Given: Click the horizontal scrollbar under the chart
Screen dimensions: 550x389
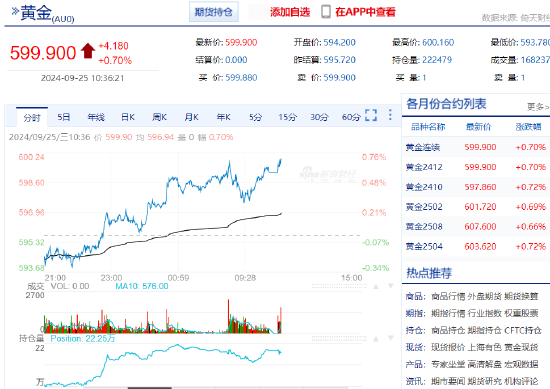Looking at the screenshot, I should pyautogui.click(x=150, y=388).
